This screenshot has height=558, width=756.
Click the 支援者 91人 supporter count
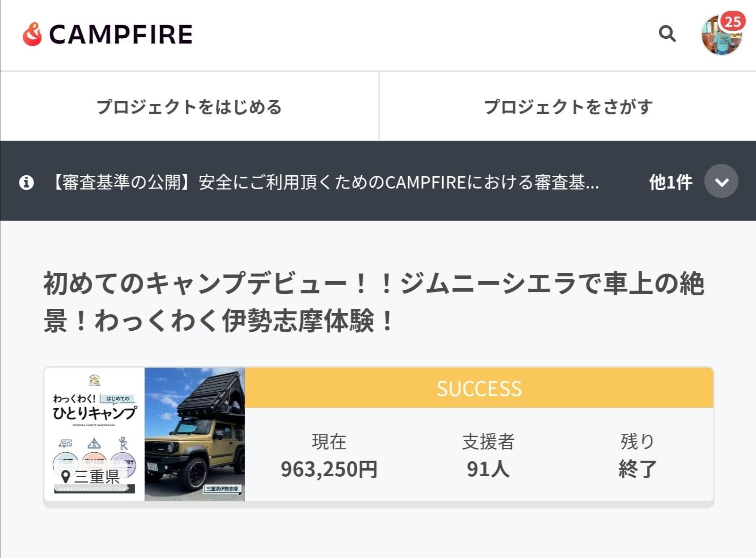click(488, 456)
